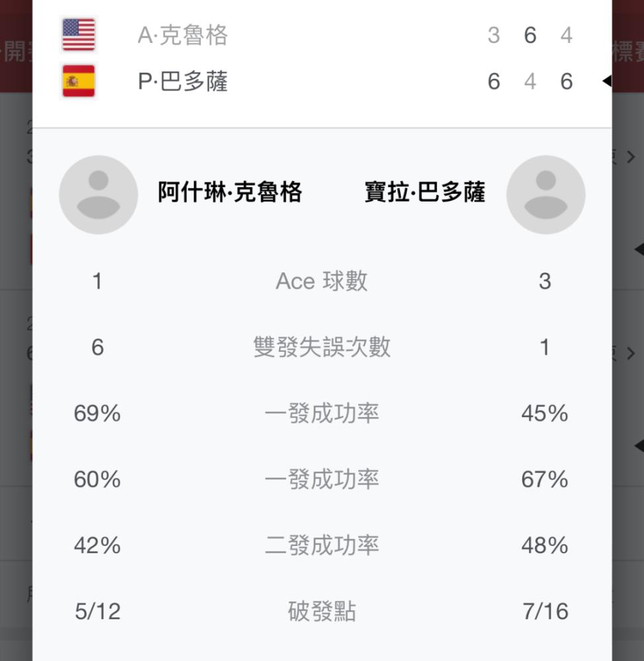
Task: Click the 破發點 stat label
Action: tap(322, 611)
